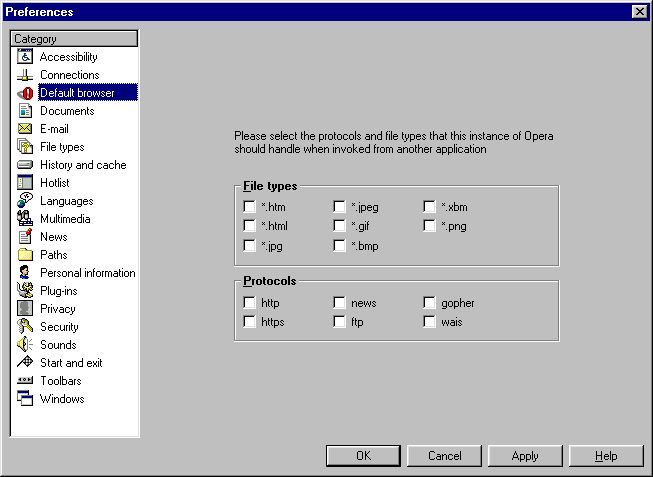The image size is (653, 477).
Task: Select the Documents category text
Action: (x=67, y=111)
